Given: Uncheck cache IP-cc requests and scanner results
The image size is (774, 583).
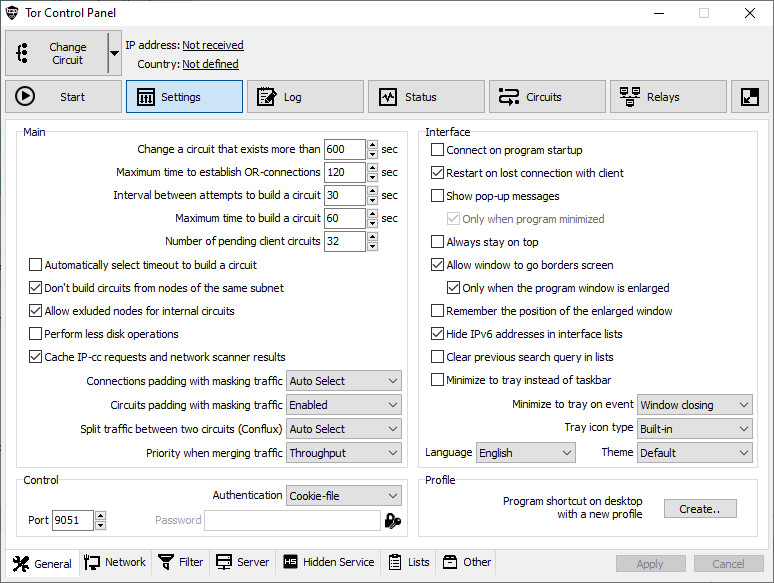Looking at the screenshot, I should pos(35,357).
